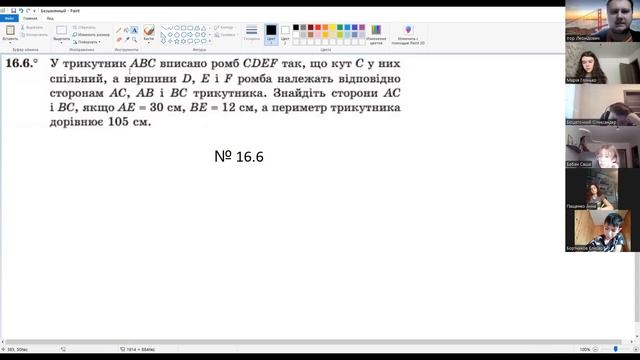
Task: Select the Цвет 1 foreground color box
Action: point(271,34)
